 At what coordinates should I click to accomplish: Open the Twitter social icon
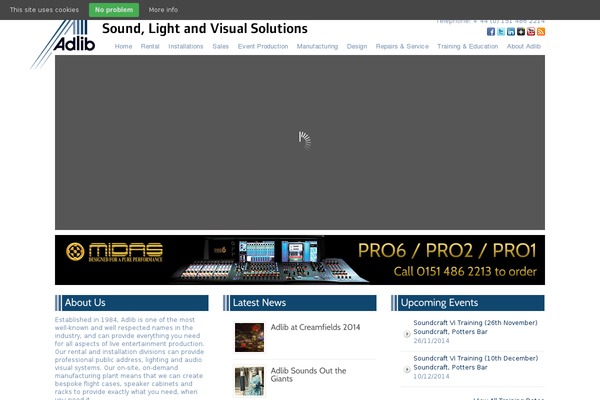pyautogui.click(x=501, y=32)
